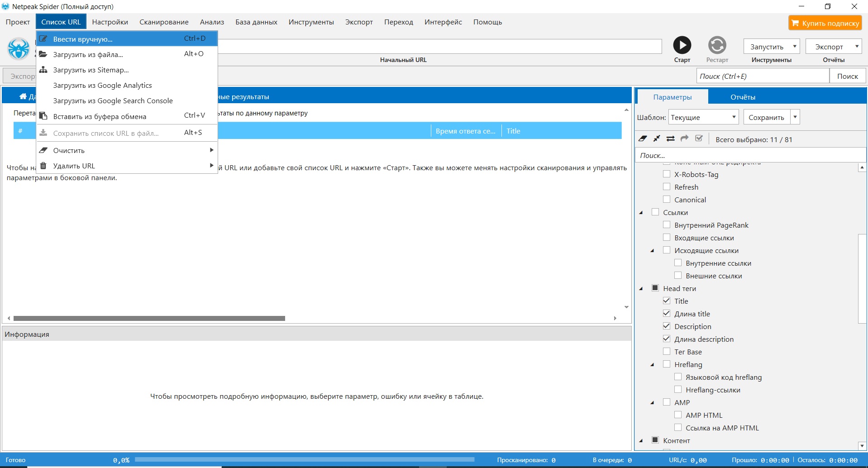Click the Сохранить template button

[x=767, y=117]
